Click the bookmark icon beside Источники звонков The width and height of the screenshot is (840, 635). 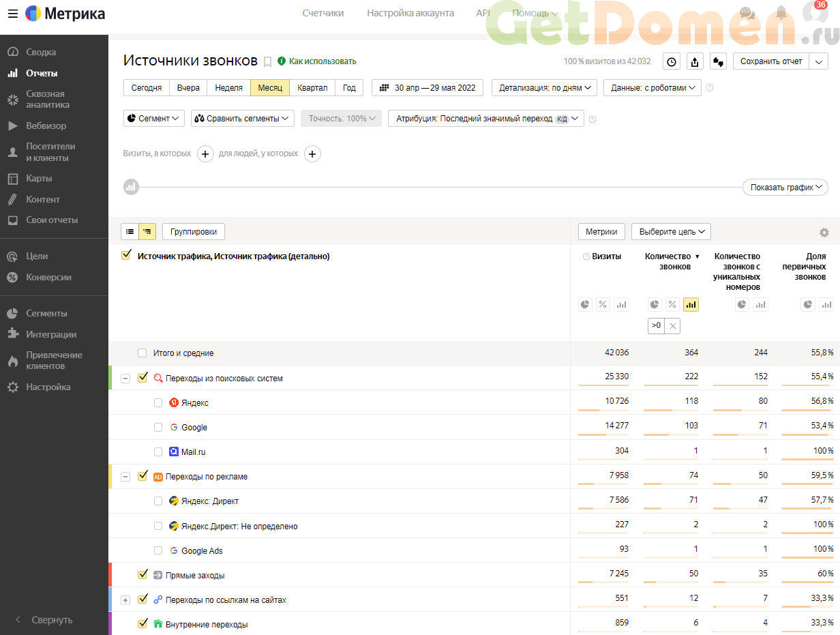(x=267, y=61)
